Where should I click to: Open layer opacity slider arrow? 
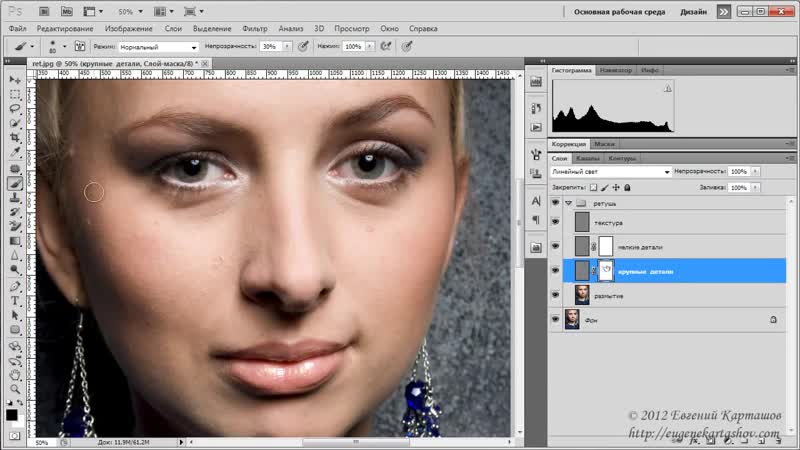coord(756,171)
